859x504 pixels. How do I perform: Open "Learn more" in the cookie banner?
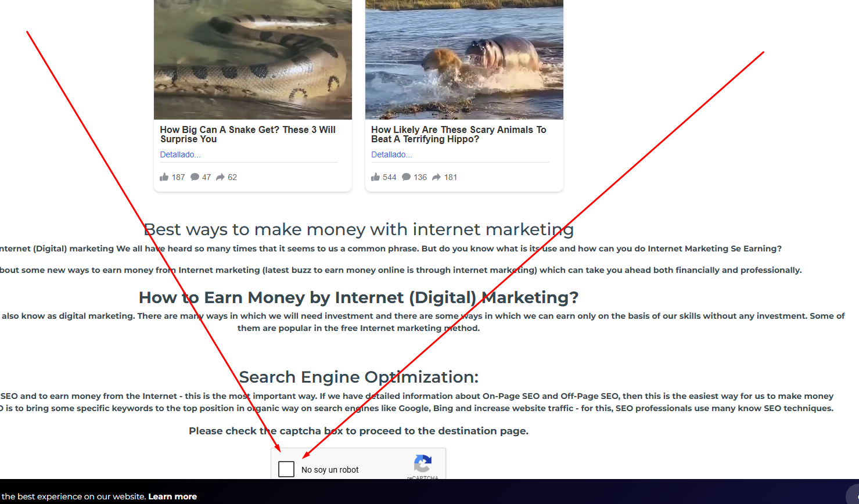pos(172,496)
